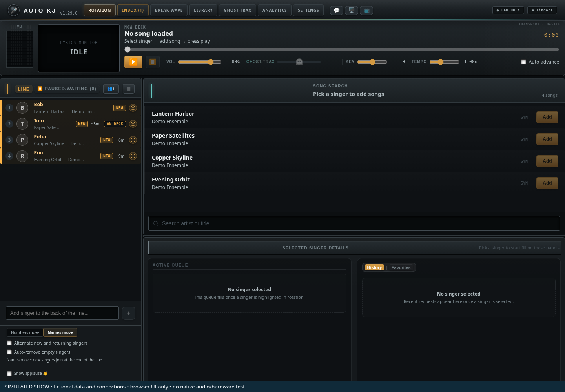Open the Analytics tab
Image resolution: width=565 pixels, height=392 pixels.
[x=275, y=10]
